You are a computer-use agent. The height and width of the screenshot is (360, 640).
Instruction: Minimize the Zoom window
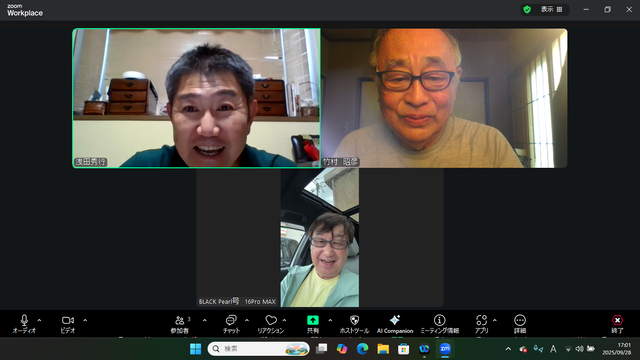tap(586, 9)
